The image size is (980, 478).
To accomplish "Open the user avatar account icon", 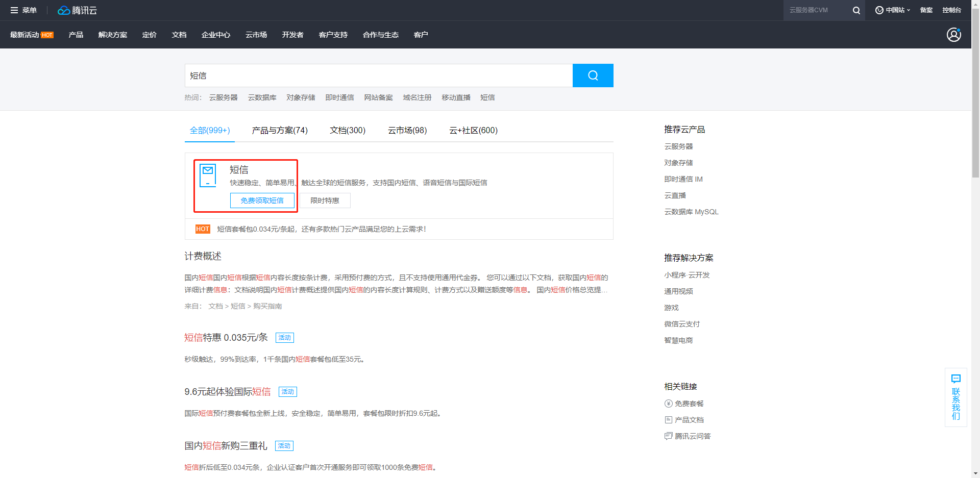I will (953, 34).
